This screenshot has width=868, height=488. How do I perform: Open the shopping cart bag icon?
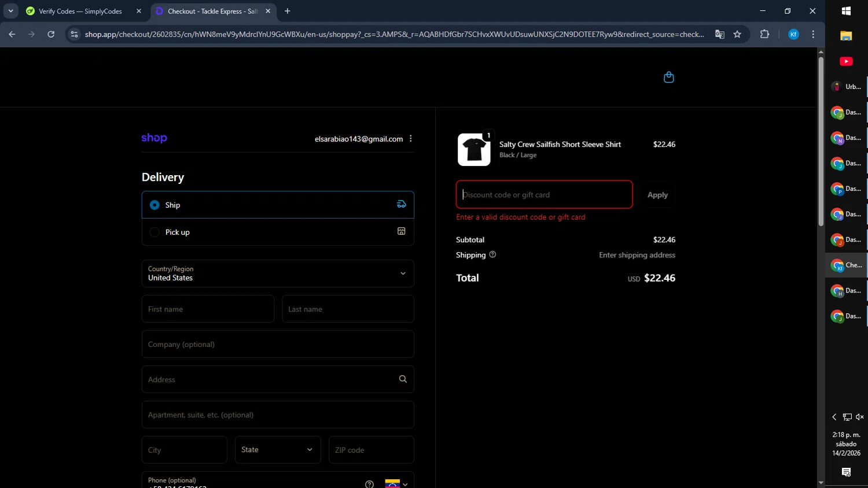[668, 77]
